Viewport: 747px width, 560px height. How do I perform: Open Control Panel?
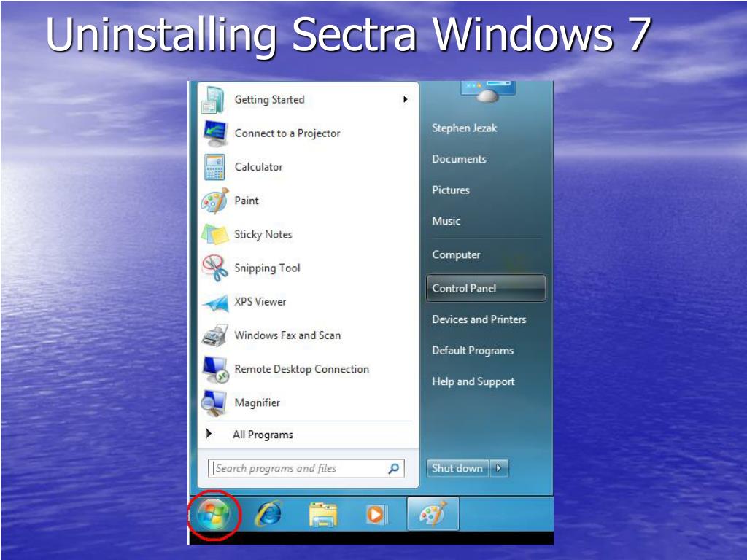point(485,288)
